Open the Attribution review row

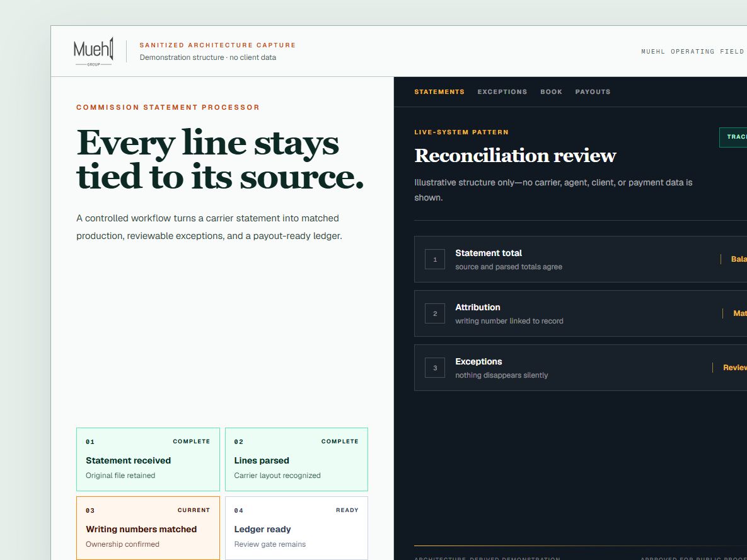[581, 313]
